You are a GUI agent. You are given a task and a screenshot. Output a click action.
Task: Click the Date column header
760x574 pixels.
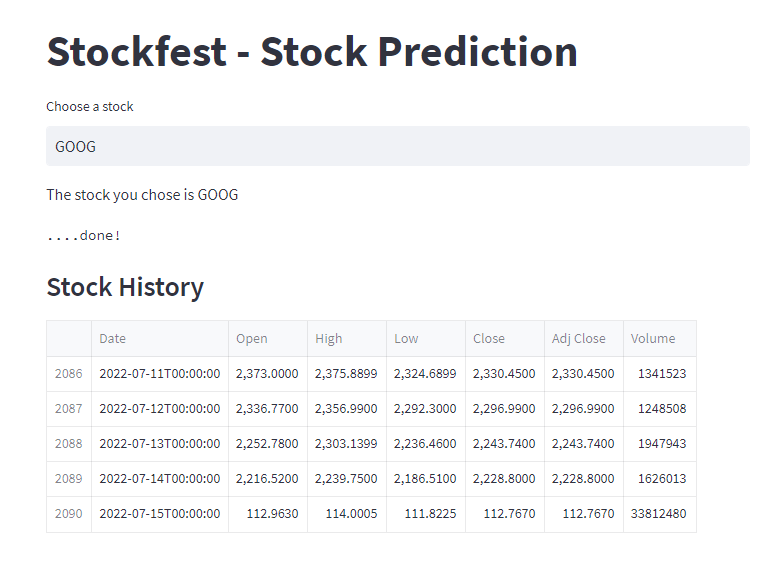[x=159, y=339]
